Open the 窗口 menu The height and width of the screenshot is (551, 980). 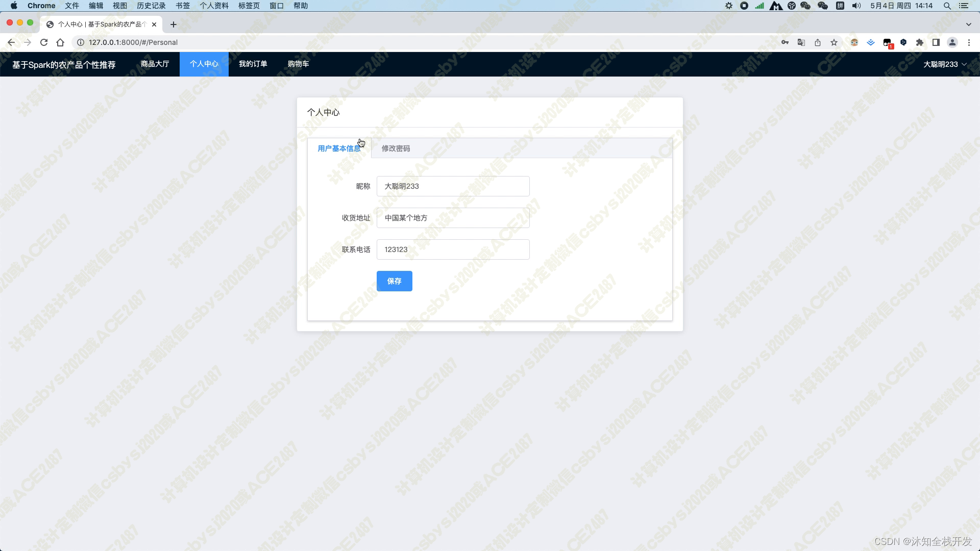[x=277, y=6]
